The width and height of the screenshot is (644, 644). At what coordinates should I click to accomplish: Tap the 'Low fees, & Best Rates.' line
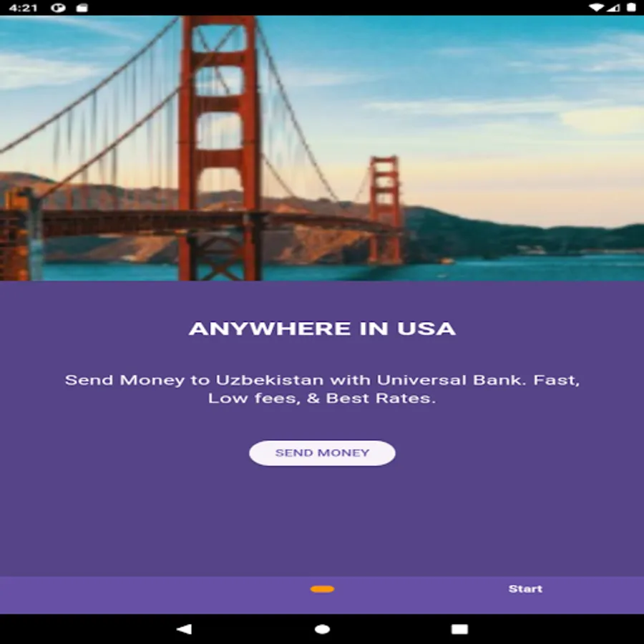point(322,398)
